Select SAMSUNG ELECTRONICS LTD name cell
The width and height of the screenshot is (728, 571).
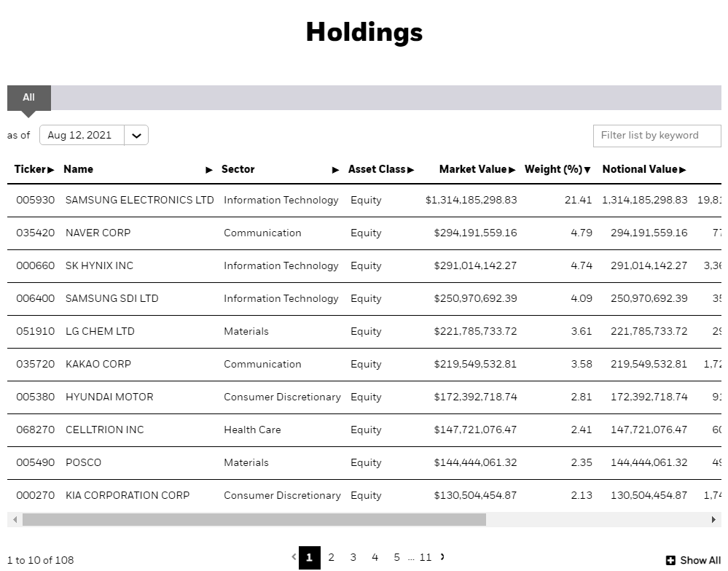[139, 200]
